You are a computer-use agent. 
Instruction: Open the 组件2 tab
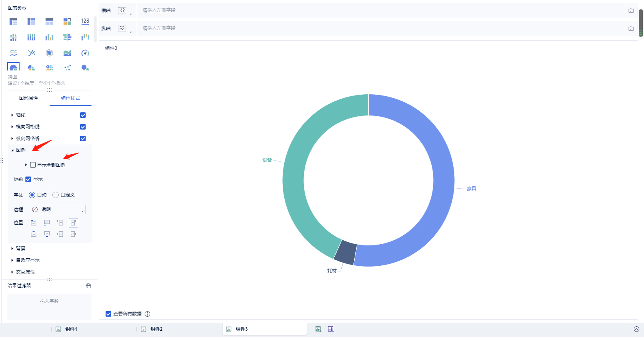click(x=156, y=329)
